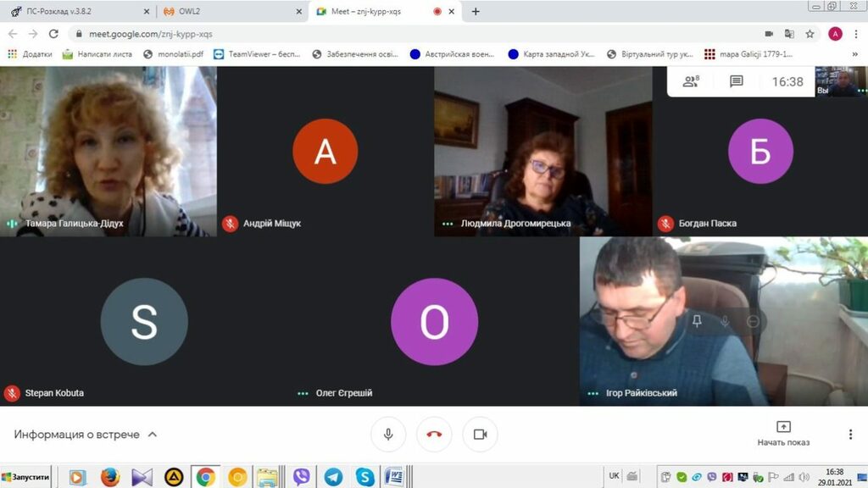
Task: Click the Google Translate icon in address bar
Action: (789, 34)
